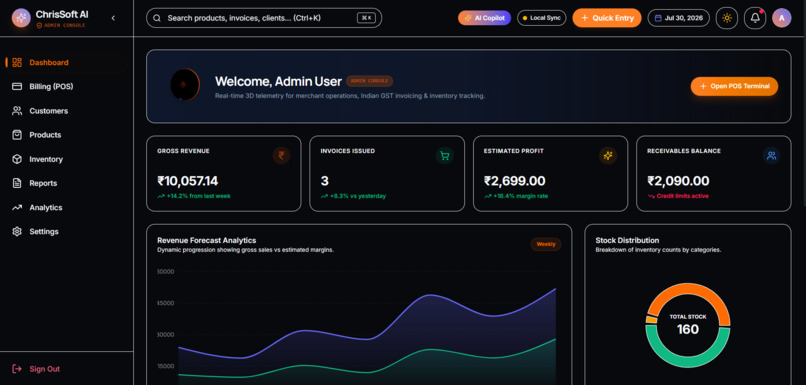Click the Reports document icon

17,183
